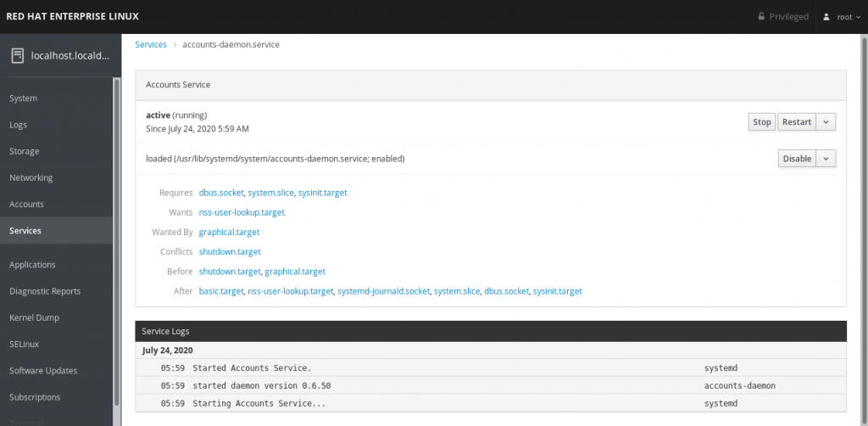Expand the dropdown arrow next to Restart
Viewport: 868px width, 426px height.
coord(826,122)
